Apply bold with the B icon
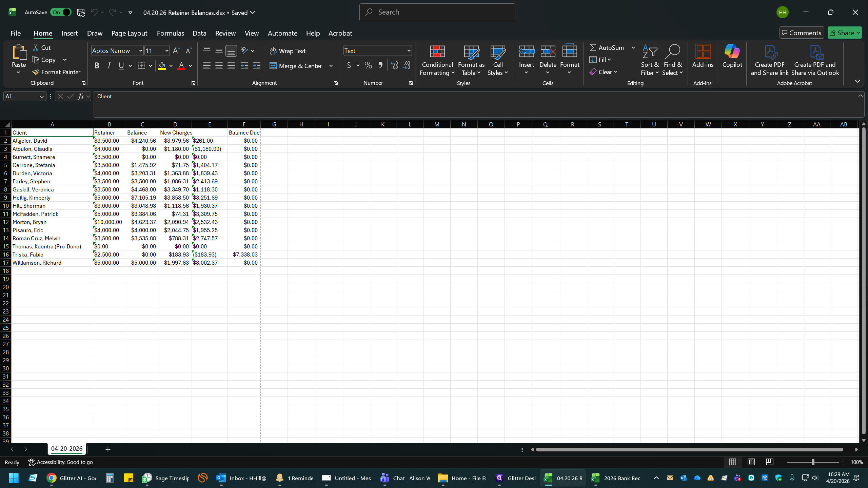The image size is (868, 488). tap(97, 66)
